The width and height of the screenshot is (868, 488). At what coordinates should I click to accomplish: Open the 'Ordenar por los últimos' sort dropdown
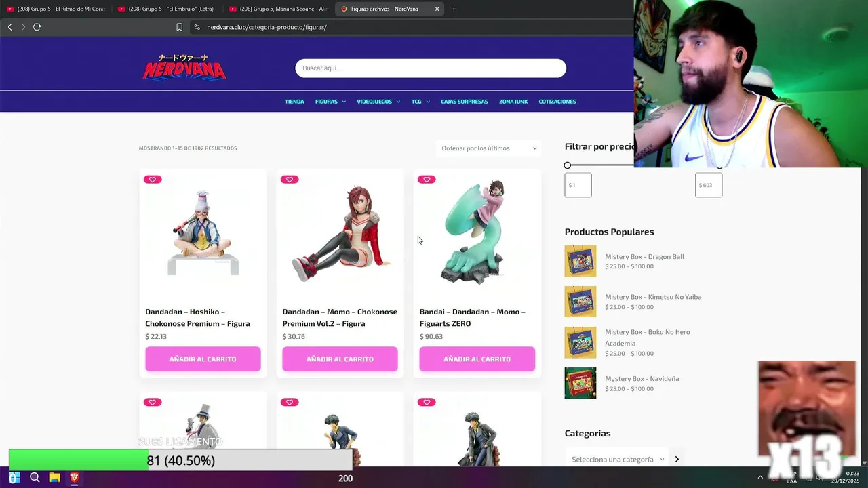pyautogui.click(x=488, y=148)
